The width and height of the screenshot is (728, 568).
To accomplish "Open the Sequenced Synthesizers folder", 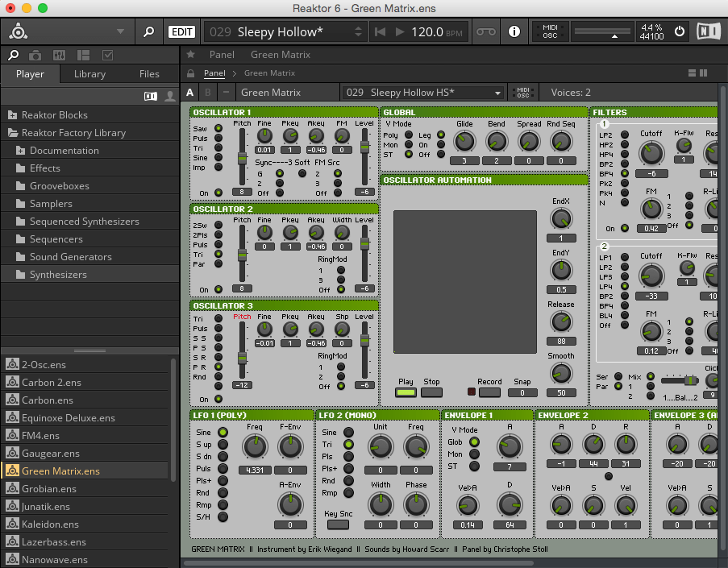I will (x=85, y=222).
